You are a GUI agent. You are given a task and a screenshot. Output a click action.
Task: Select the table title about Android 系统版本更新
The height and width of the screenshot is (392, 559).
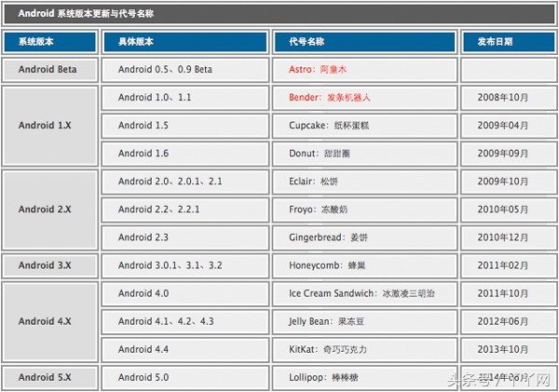(x=279, y=14)
